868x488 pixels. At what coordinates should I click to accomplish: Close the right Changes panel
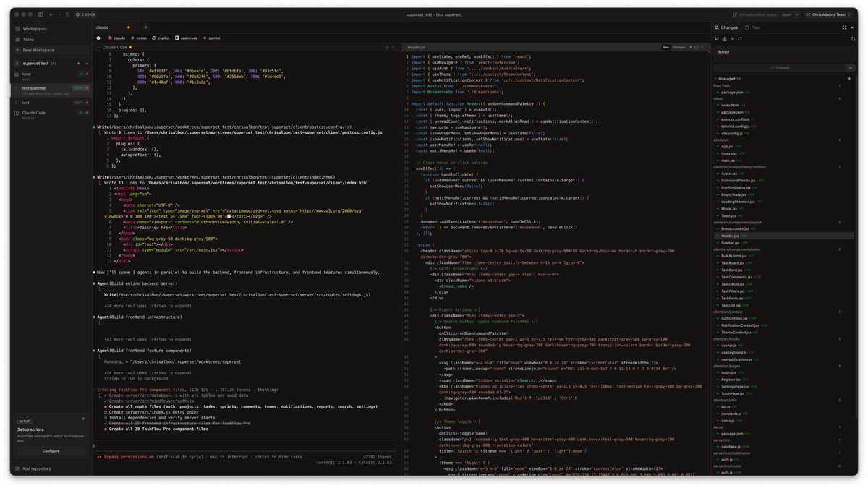click(x=852, y=27)
